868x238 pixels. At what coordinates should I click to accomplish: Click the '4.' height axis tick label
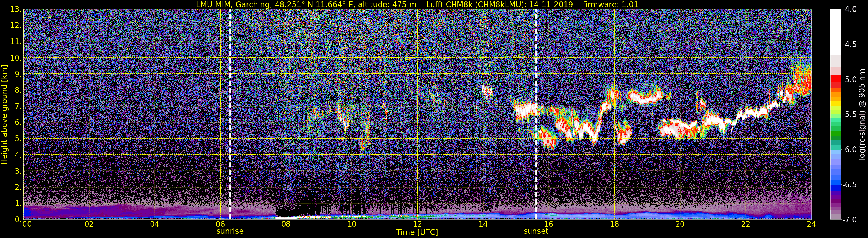click(x=18, y=155)
